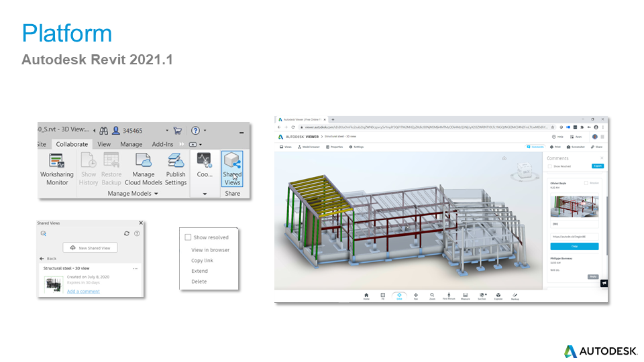
Task: Open the Worksharing Monitor tool
Action: (57, 169)
